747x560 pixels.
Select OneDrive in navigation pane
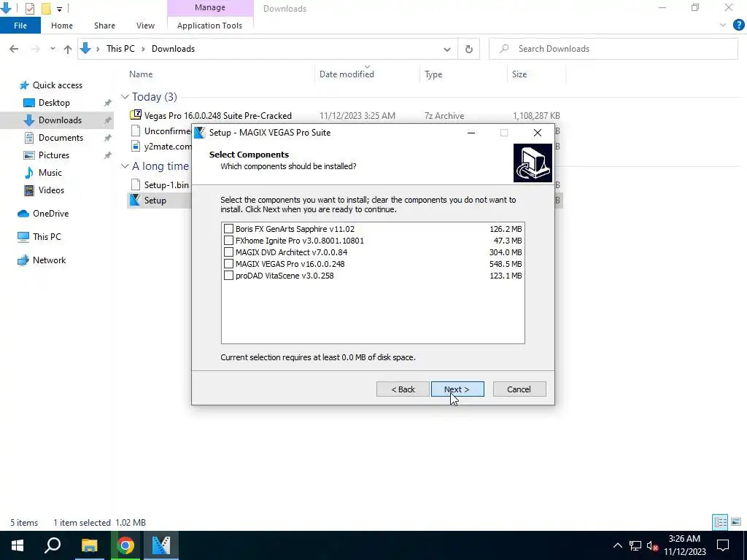[50, 214]
